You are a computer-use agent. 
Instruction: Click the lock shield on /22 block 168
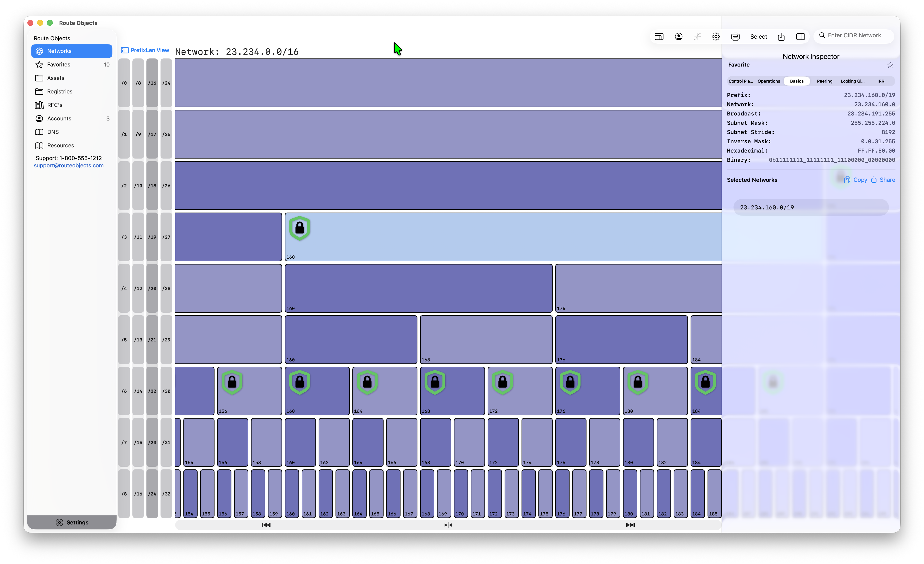tap(435, 382)
